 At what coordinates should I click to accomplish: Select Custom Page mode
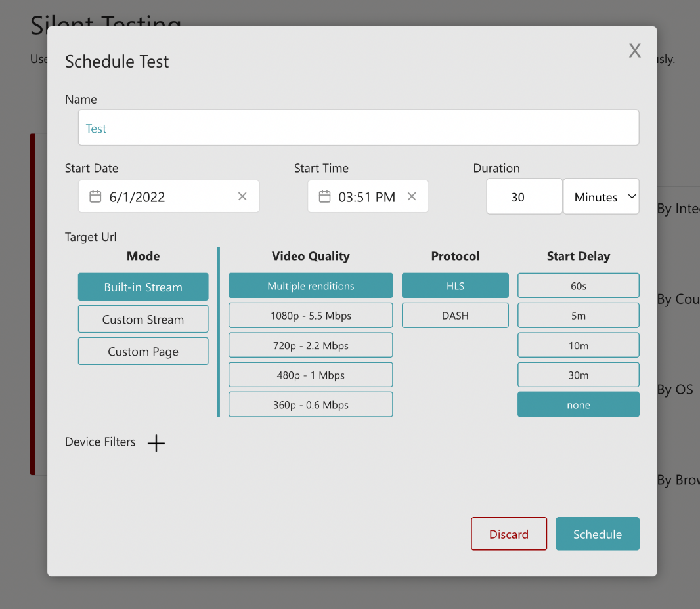(142, 351)
